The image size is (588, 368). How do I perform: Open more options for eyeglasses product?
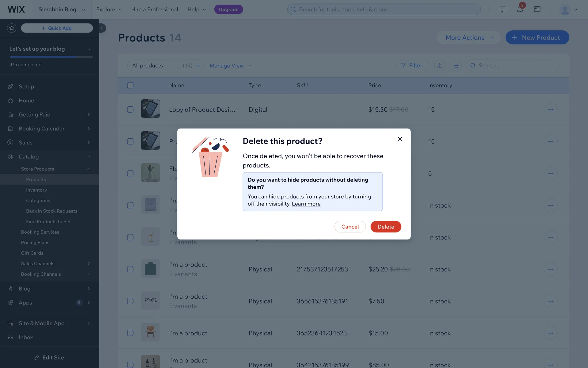550,301
